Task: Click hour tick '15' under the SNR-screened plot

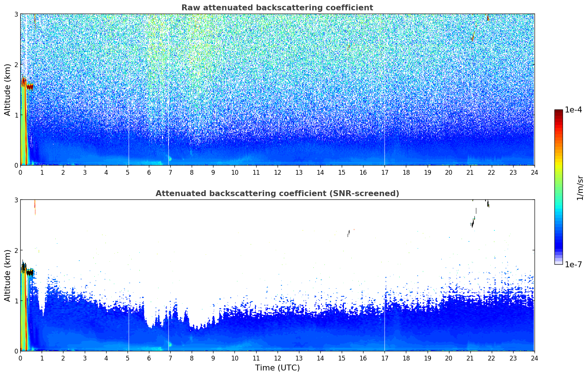Action: (342, 358)
